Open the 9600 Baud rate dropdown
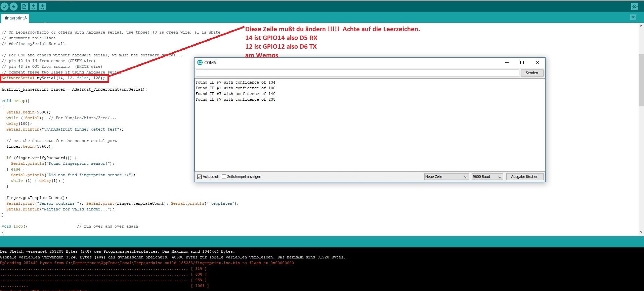Image resolution: width=644 pixels, height=291 pixels. click(487, 177)
